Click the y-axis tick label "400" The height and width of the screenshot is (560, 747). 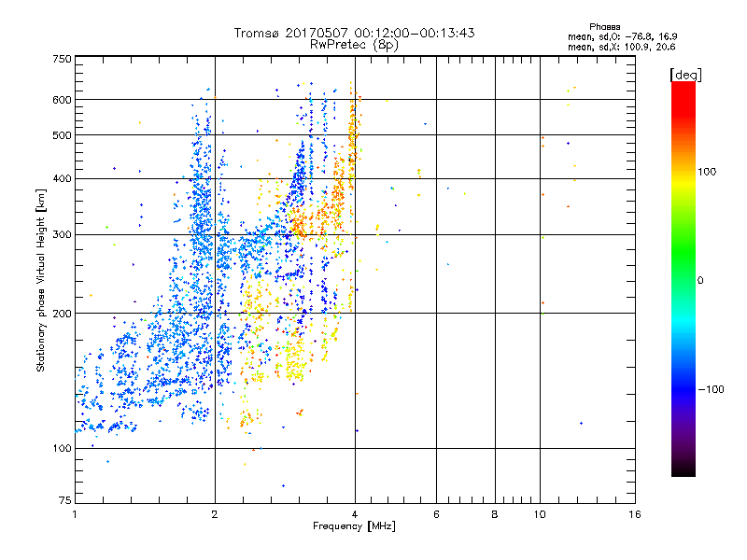click(62, 179)
